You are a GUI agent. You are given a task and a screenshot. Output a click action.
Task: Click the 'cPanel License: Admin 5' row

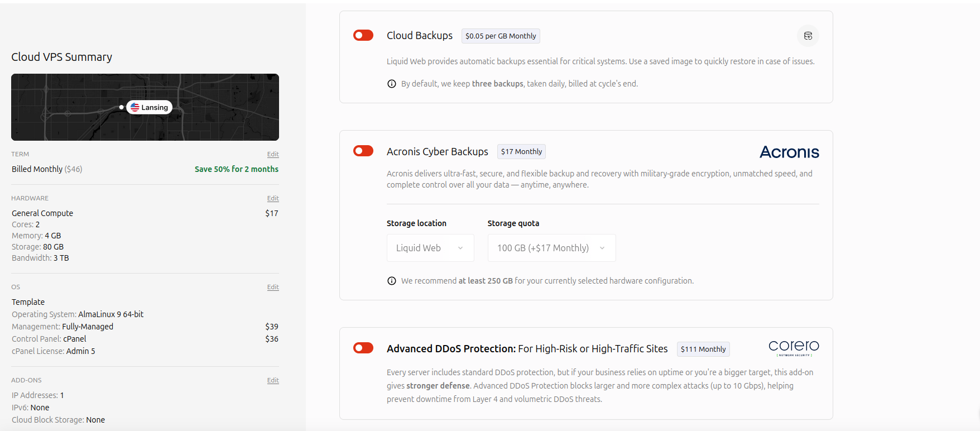tap(54, 351)
